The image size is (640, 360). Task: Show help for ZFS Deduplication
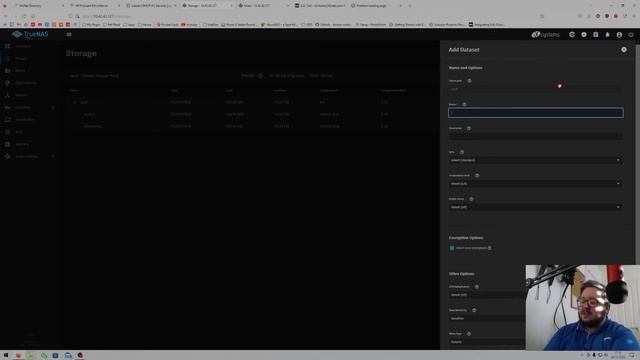click(477, 287)
